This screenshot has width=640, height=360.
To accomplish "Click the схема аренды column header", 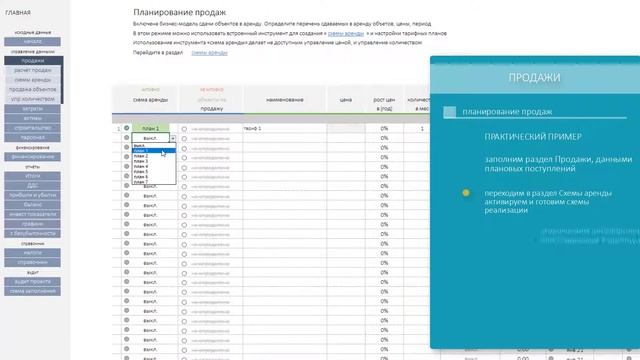I will click(x=150, y=100).
